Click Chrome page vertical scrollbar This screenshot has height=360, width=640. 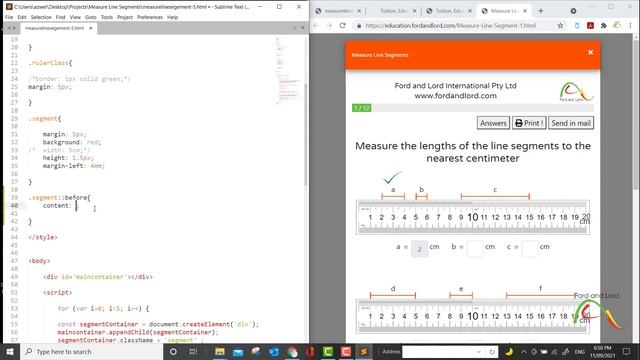636,114
